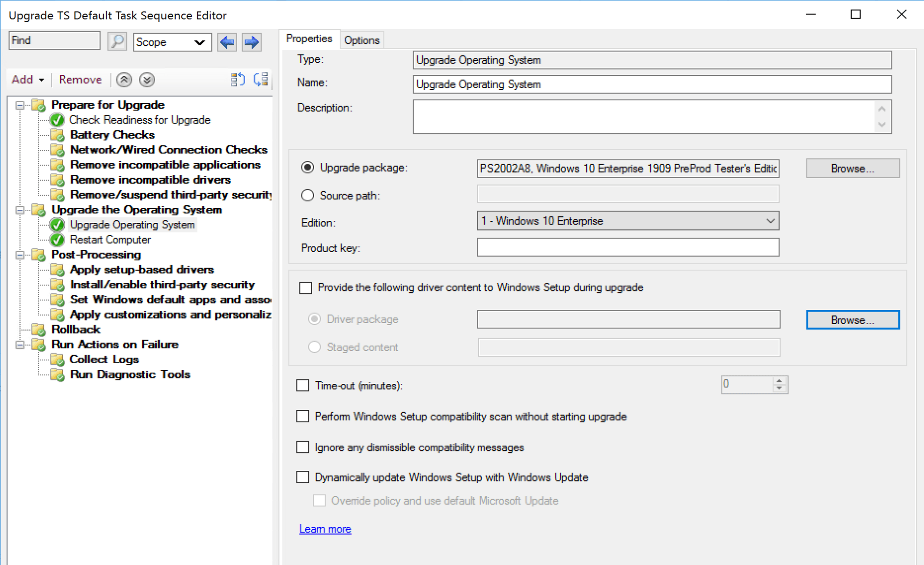Viewport: 924px width, 565px height.
Task: Switch to the Options tab
Action: tap(362, 40)
